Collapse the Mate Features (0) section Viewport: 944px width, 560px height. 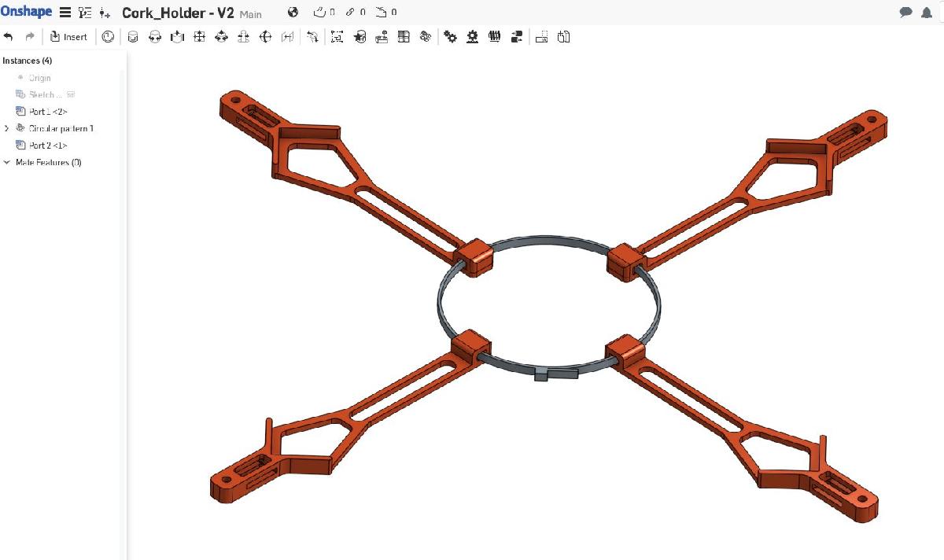(x=7, y=162)
